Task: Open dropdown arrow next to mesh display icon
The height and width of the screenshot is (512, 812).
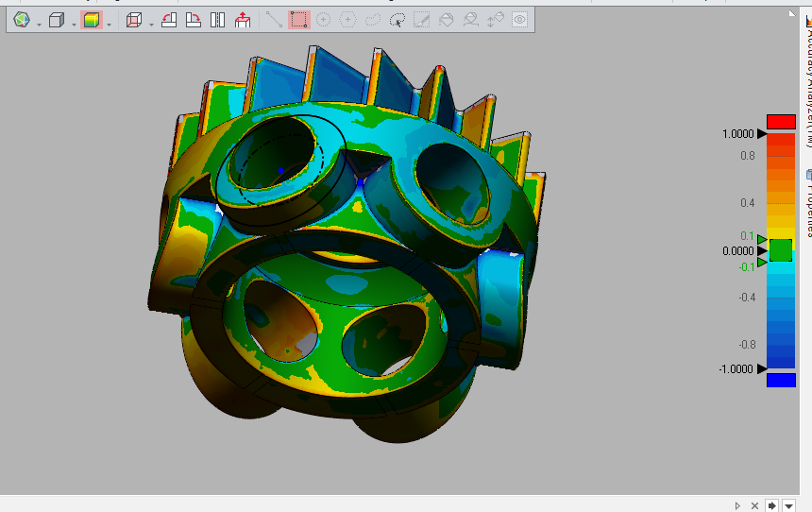Action: pos(39,23)
